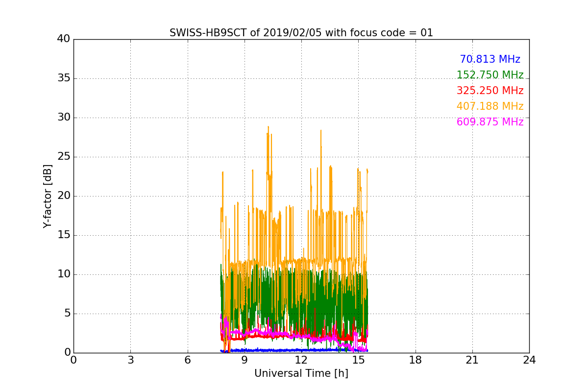Click the x-axis tick value 21
This screenshot has height=392, width=588.
(472, 360)
